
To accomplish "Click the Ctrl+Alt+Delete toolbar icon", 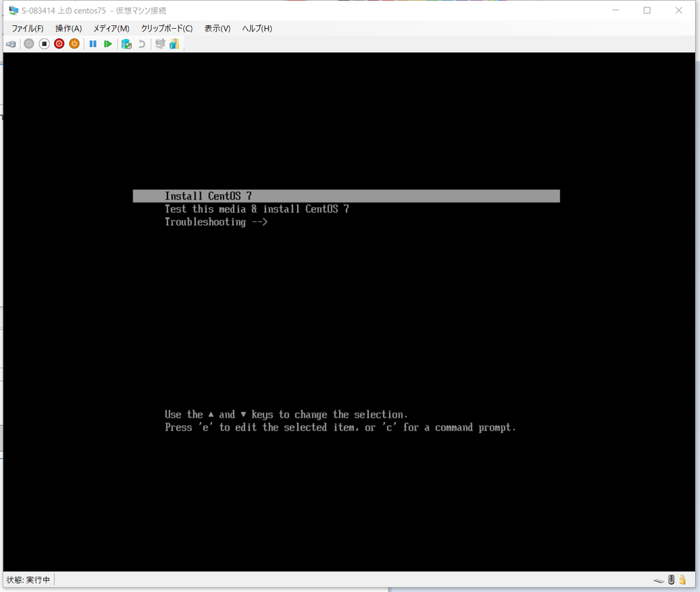I will click(11, 44).
